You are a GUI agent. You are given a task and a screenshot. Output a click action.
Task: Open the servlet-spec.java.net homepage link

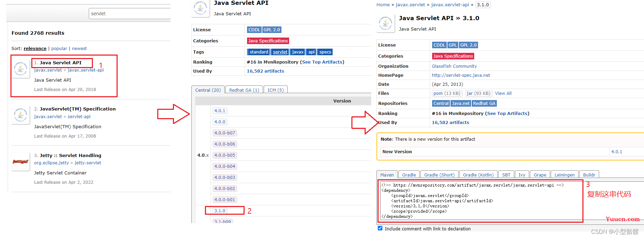point(461,75)
